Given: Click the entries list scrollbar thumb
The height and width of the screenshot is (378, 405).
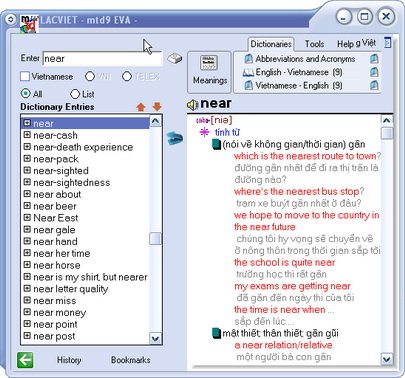Looking at the screenshot, I should [155, 239].
